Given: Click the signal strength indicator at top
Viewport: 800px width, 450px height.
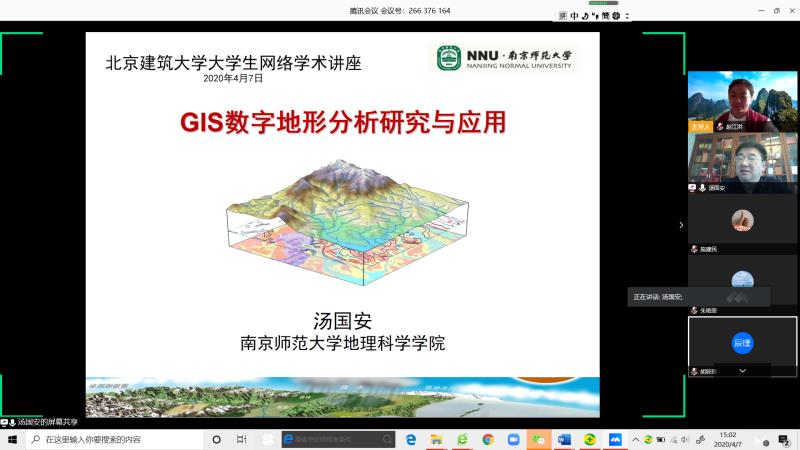Looking at the screenshot, I should coord(602,3).
